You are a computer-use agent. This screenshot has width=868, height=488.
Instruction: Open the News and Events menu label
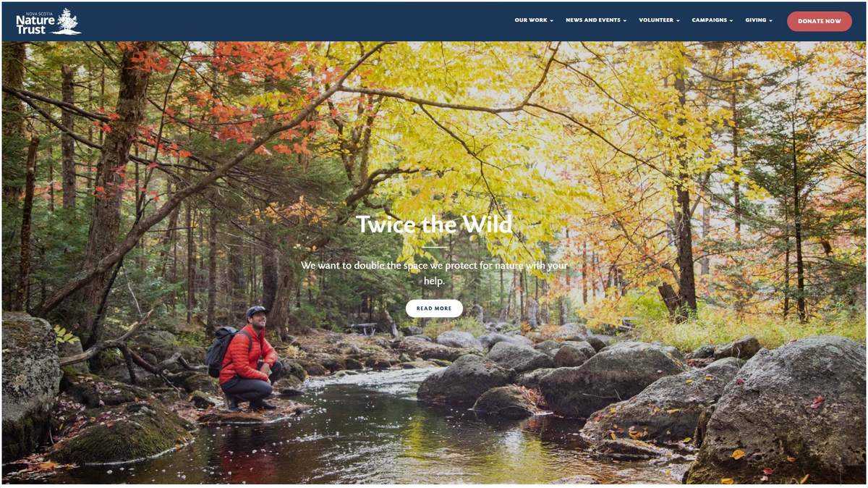pyautogui.click(x=593, y=20)
